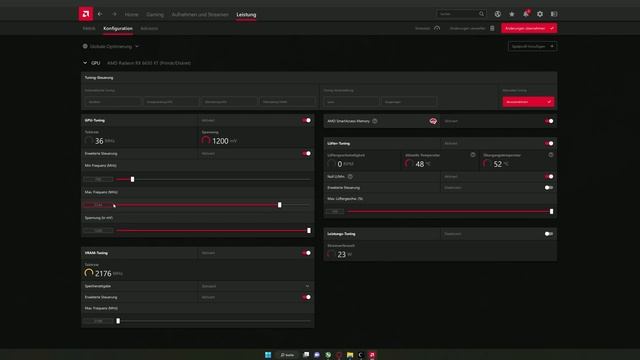The image size is (640, 360).
Task: Show info for Aktuelle Temperatur
Action: tap(473, 155)
